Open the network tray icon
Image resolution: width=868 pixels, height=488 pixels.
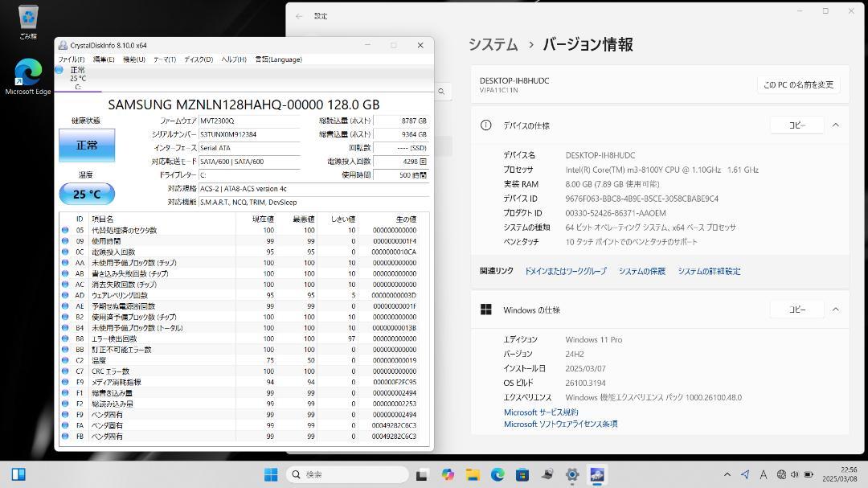point(781,474)
